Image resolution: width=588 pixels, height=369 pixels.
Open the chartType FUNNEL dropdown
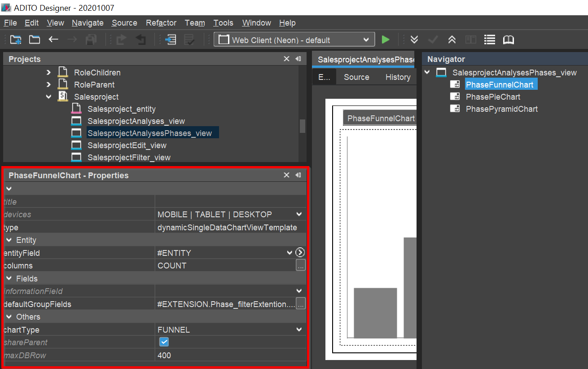pos(299,330)
